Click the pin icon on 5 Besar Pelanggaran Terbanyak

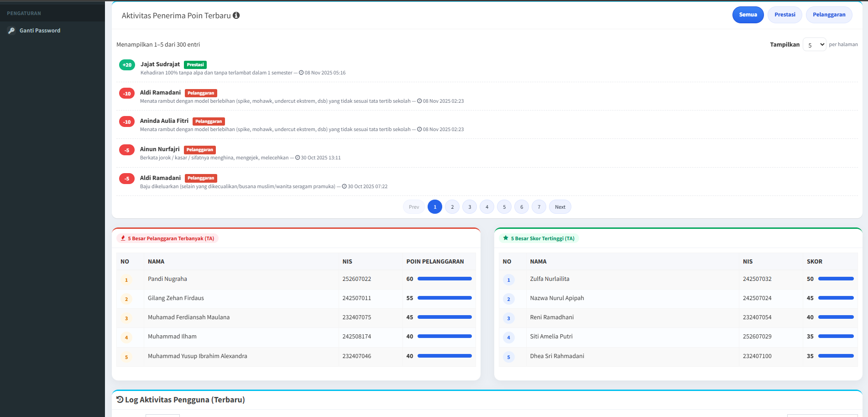(123, 238)
